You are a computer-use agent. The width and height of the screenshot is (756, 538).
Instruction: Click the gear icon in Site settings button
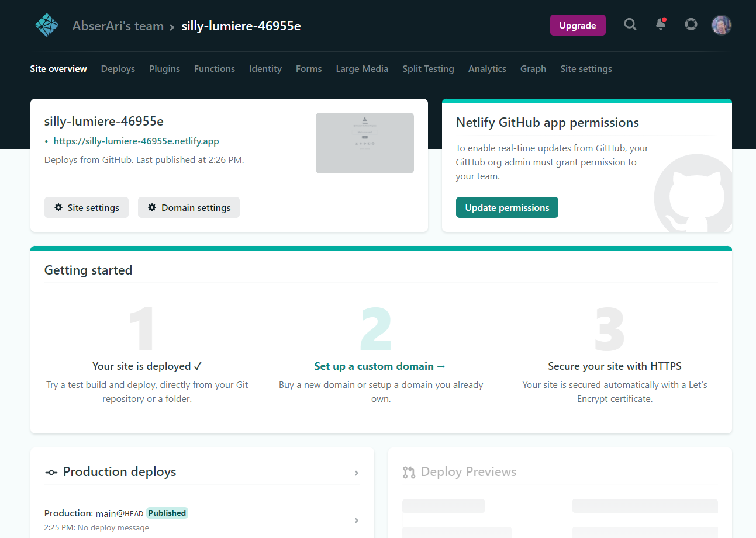(58, 207)
